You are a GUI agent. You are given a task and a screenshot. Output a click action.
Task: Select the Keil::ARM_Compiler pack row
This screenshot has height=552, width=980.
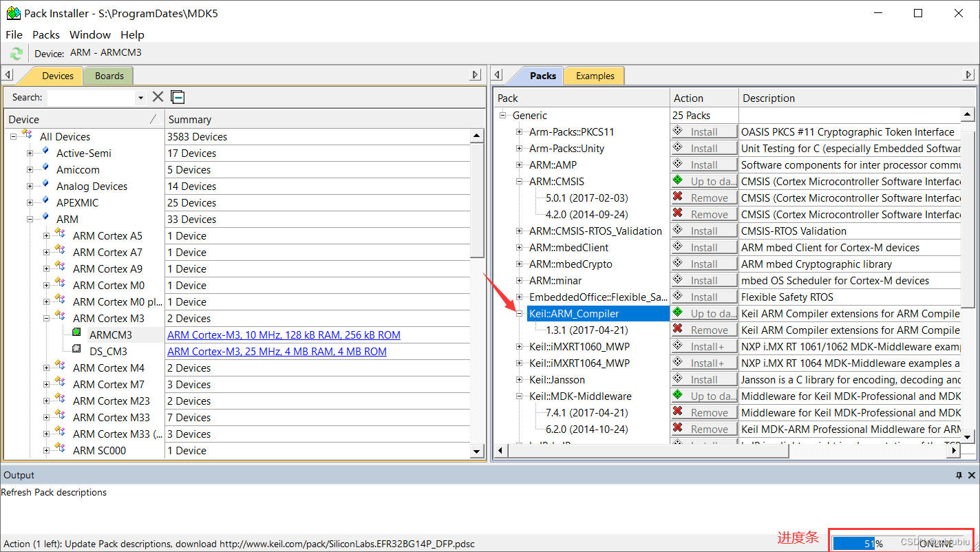(597, 314)
